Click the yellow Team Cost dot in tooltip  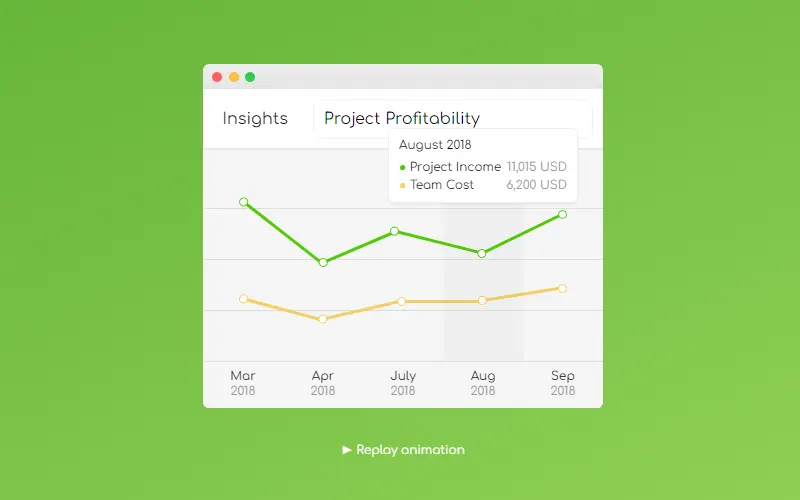click(x=403, y=185)
